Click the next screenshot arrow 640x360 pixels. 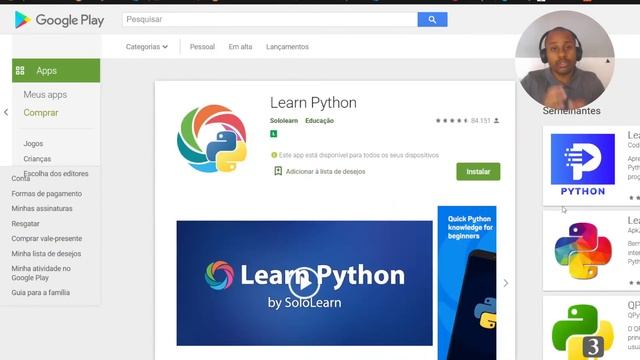(x=506, y=283)
